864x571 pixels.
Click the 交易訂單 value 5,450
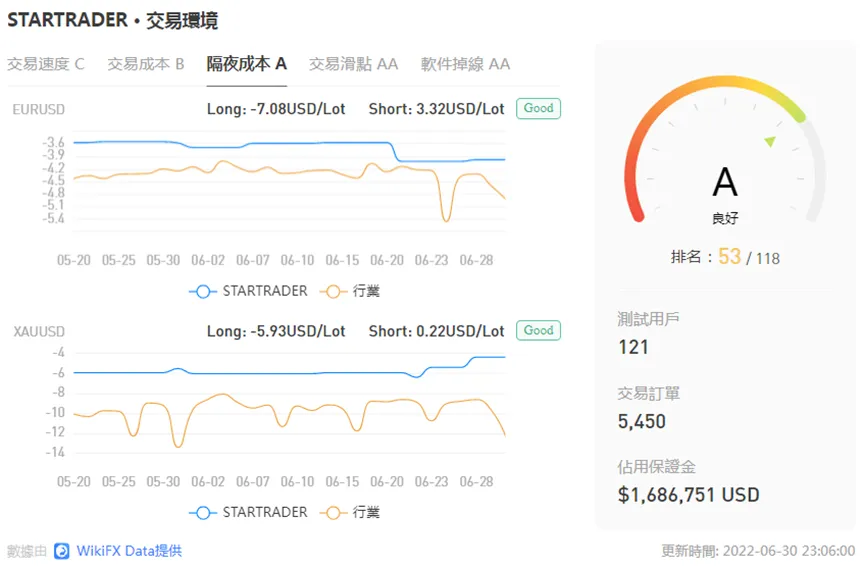click(x=641, y=422)
